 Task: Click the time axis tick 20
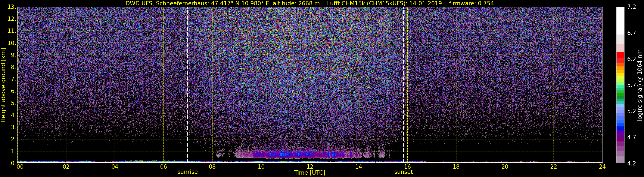pyautogui.click(x=505, y=166)
